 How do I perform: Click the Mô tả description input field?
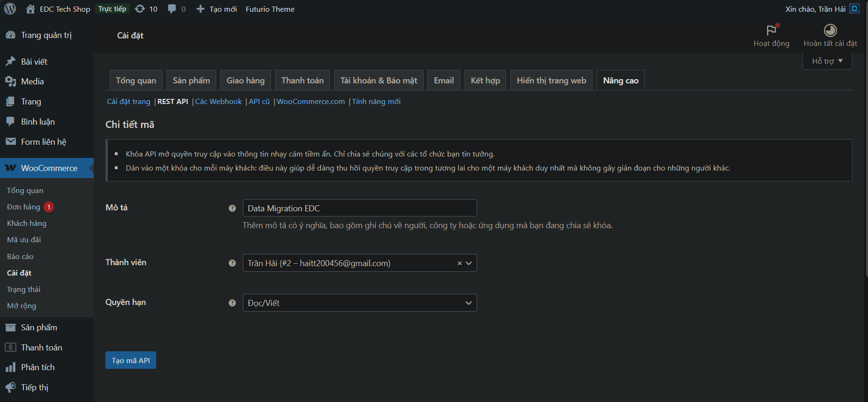(359, 208)
